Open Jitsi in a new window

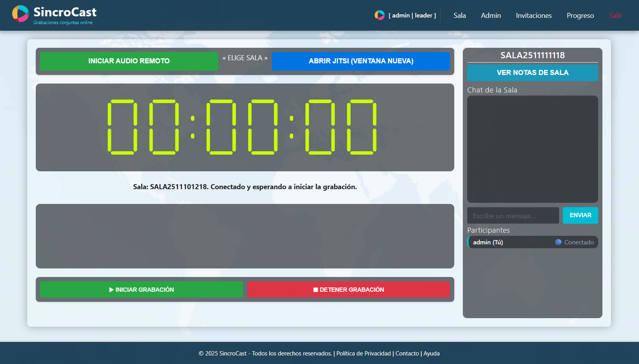361,61
